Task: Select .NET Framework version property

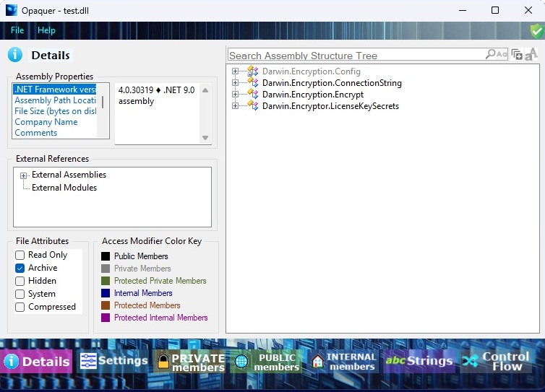Action: point(55,90)
